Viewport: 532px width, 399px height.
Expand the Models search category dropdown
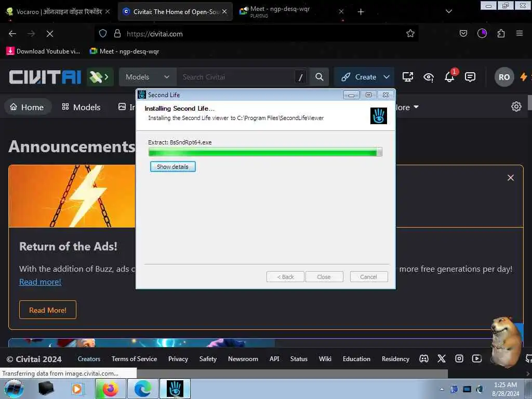point(148,77)
